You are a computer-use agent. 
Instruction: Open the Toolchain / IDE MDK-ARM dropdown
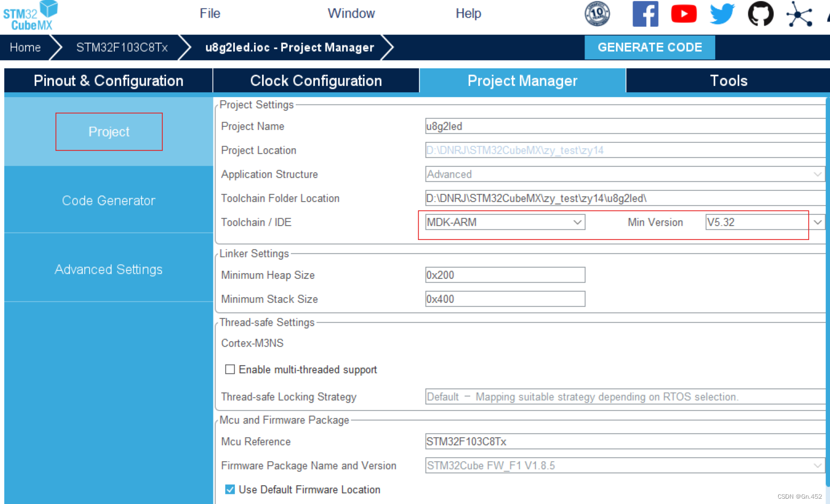coord(505,222)
